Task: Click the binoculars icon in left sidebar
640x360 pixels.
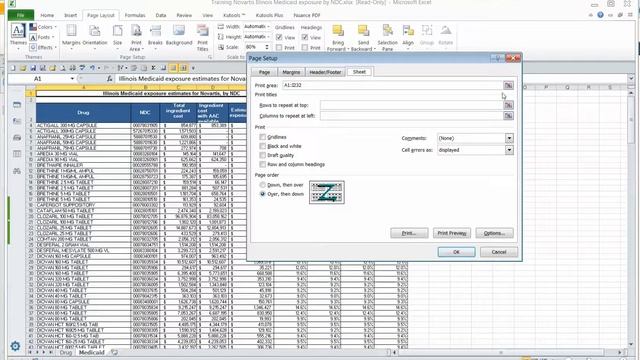Action: pos(17,171)
